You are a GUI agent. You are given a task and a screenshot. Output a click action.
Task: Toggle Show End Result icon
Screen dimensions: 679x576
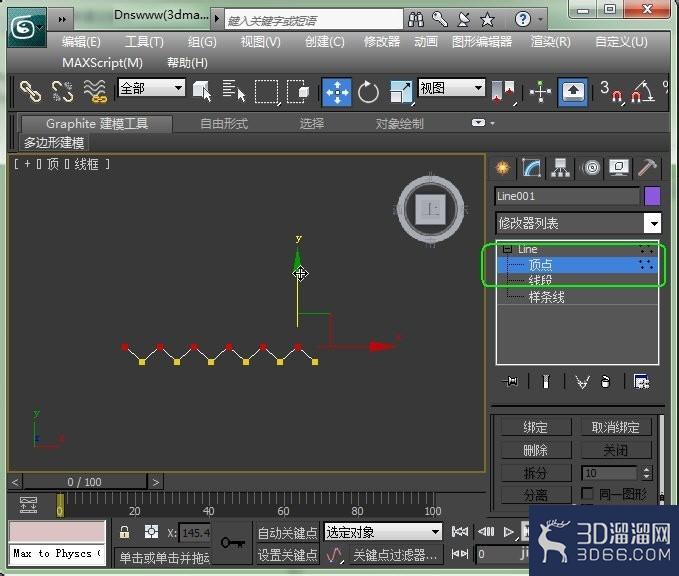coord(546,382)
